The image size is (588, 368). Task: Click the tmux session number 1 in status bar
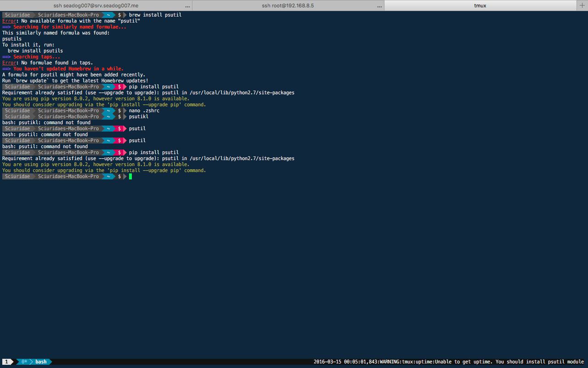click(6, 362)
